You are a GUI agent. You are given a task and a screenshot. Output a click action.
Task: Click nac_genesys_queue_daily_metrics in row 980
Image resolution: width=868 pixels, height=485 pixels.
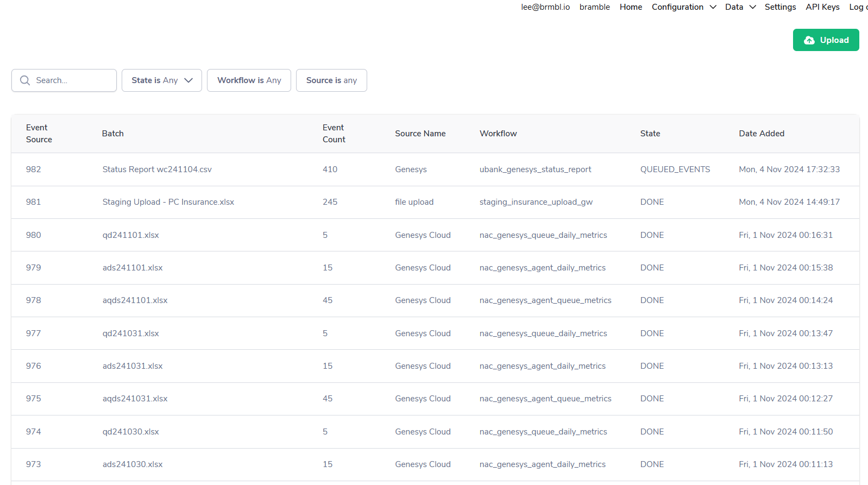543,235
